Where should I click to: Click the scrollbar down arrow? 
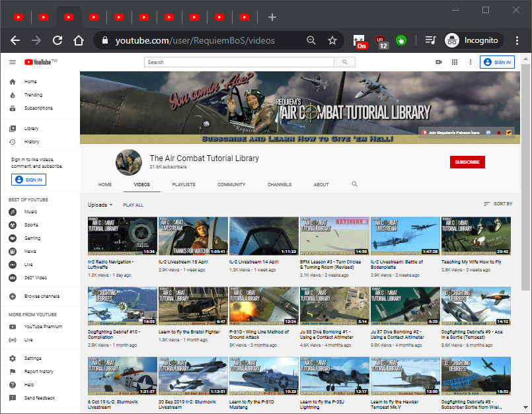pos(525,407)
